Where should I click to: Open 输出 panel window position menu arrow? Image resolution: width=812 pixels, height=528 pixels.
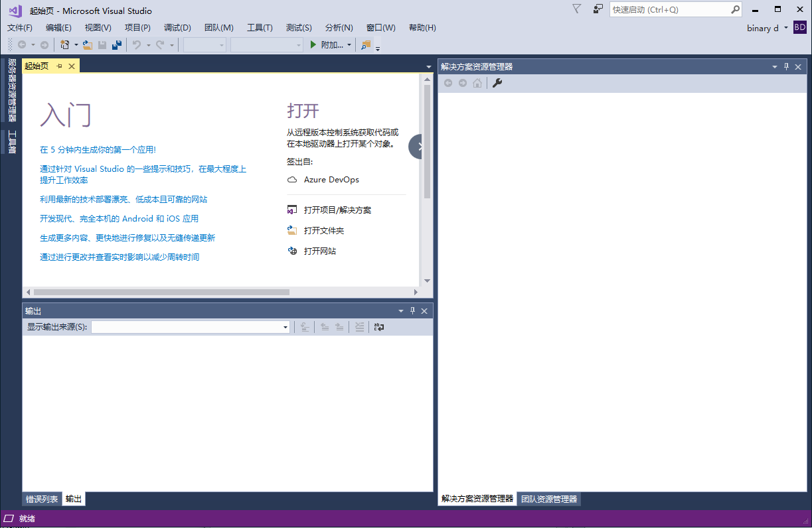400,311
